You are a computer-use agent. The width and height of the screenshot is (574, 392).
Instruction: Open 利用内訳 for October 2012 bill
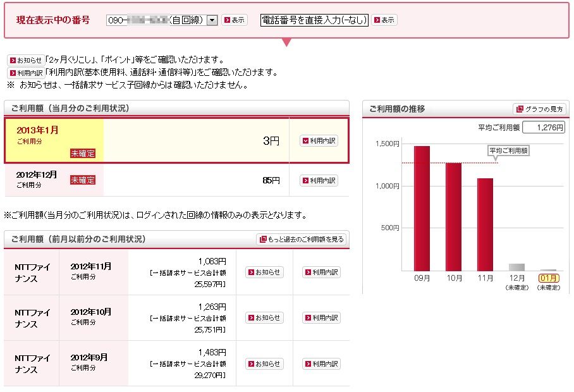tap(321, 318)
